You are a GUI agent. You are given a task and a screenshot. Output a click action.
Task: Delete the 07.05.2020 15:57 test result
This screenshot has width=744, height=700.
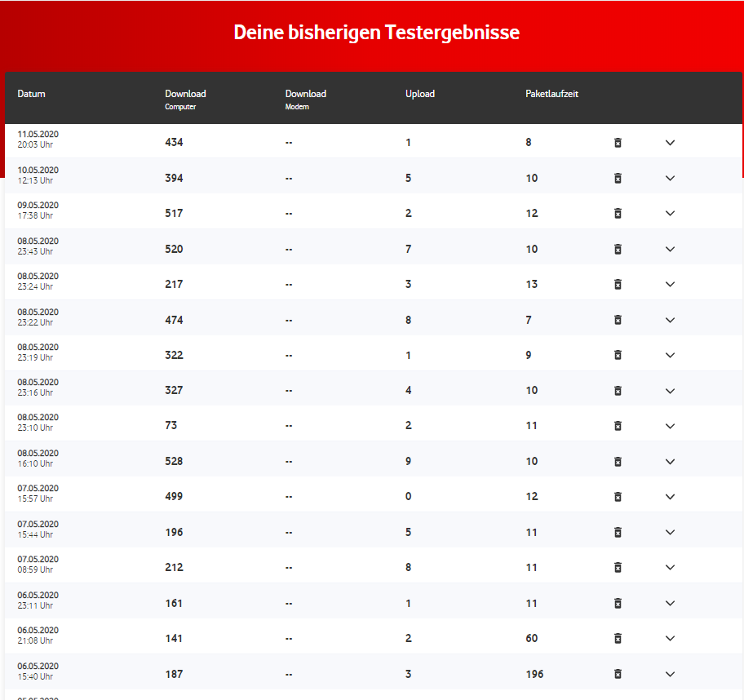[x=618, y=497]
